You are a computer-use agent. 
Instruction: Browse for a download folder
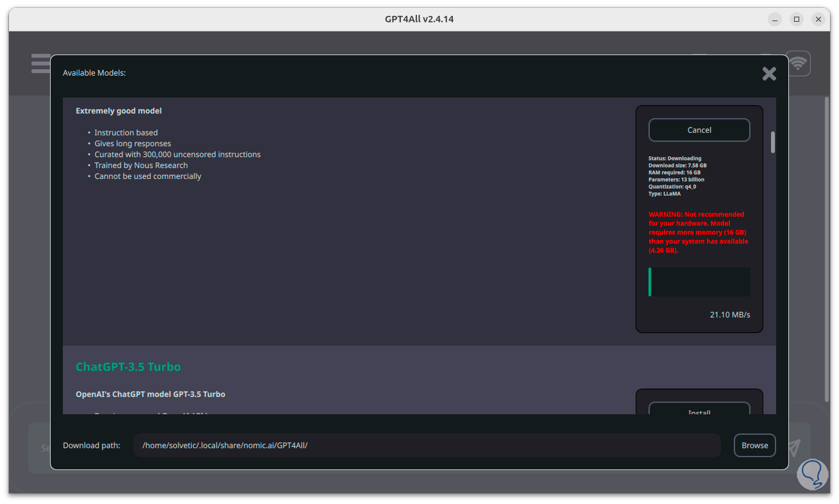[754, 446]
